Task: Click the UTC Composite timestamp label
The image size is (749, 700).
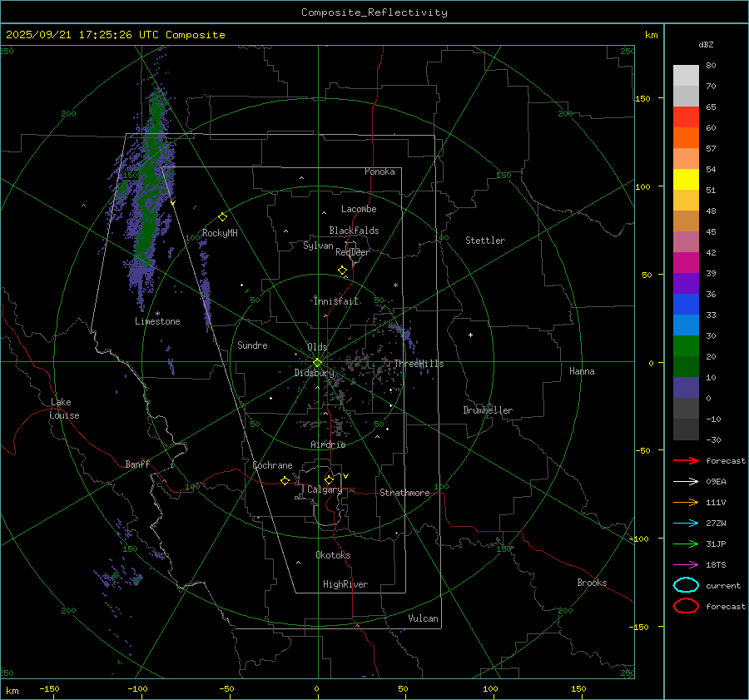Action: click(x=115, y=35)
